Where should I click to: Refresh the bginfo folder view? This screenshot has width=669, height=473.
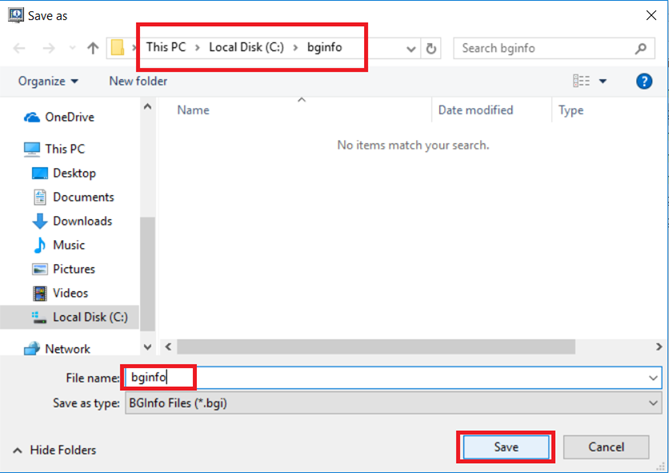point(432,48)
